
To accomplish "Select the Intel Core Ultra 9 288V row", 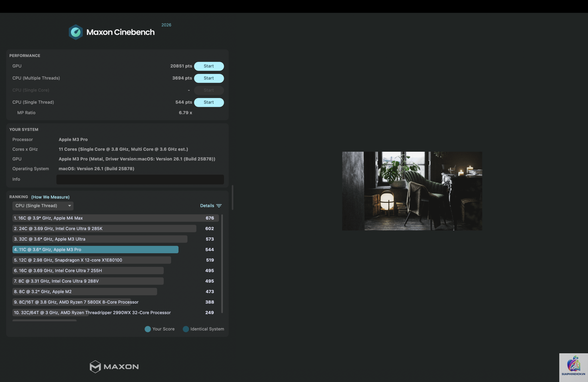I will click(115, 281).
